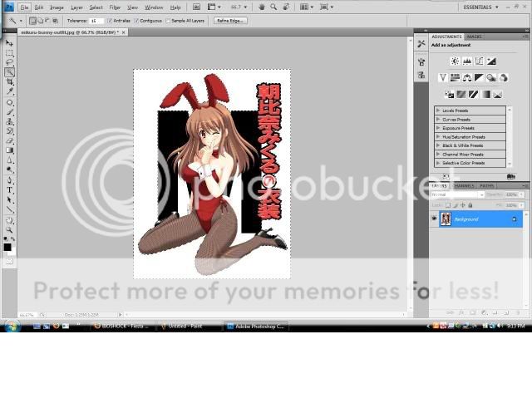Click the Color Balance adjustment icon
532x403 pixels.
tap(467, 77)
